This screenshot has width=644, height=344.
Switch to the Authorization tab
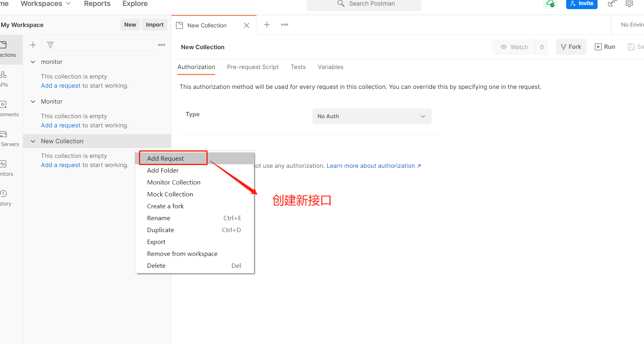(196, 67)
